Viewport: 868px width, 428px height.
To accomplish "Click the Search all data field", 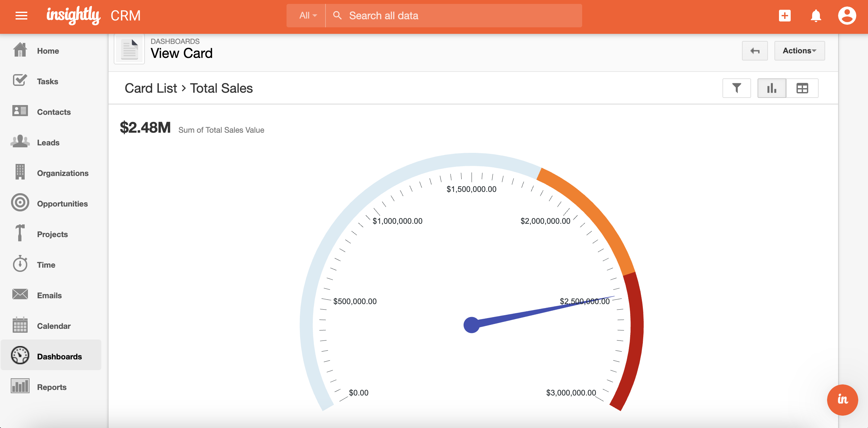I will point(453,16).
